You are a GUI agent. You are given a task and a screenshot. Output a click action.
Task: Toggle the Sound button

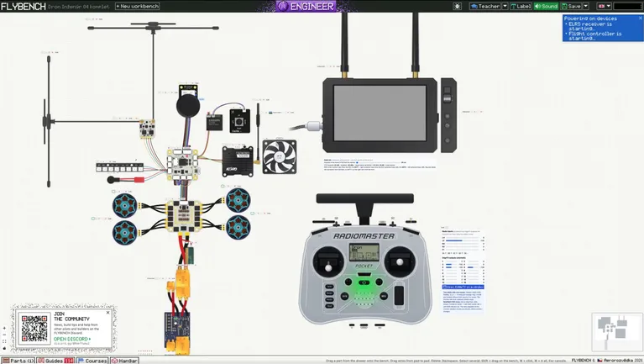tap(547, 6)
